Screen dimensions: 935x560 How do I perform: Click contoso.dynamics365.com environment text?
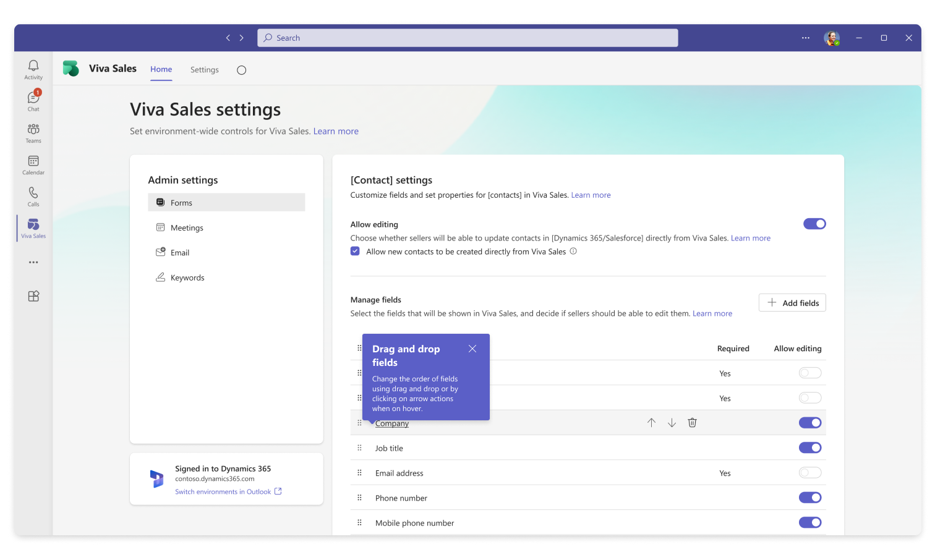[215, 479]
